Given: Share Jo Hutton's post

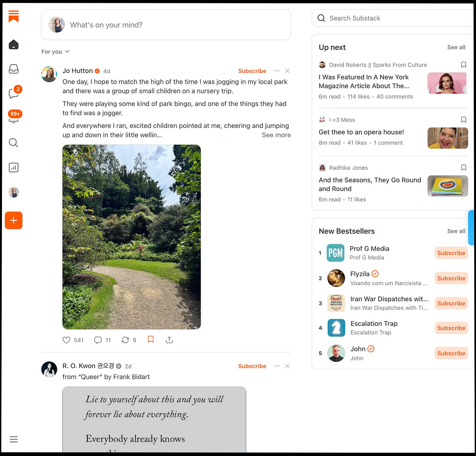Looking at the screenshot, I should (169, 340).
